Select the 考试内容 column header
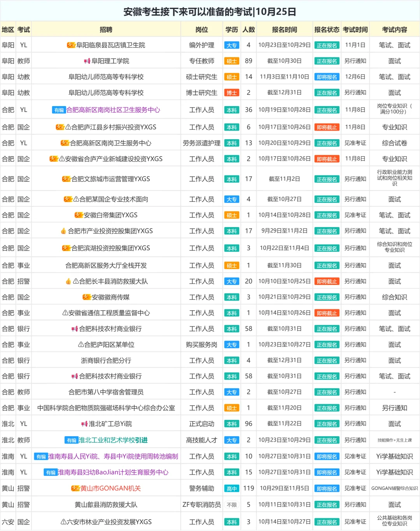Viewport: 420px width, 531px height. pos(394,29)
